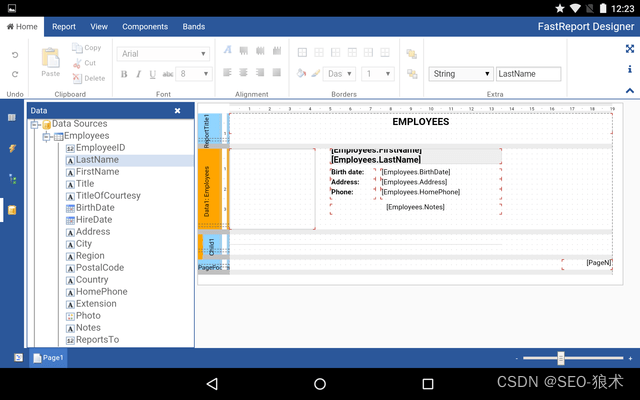The image size is (640, 400).
Task: Align text right
Action: coord(260,72)
